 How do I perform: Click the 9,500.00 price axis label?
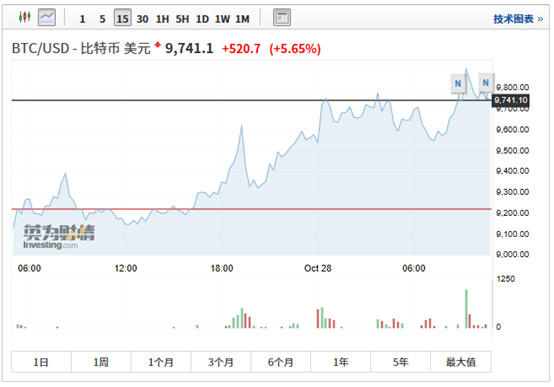513,151
